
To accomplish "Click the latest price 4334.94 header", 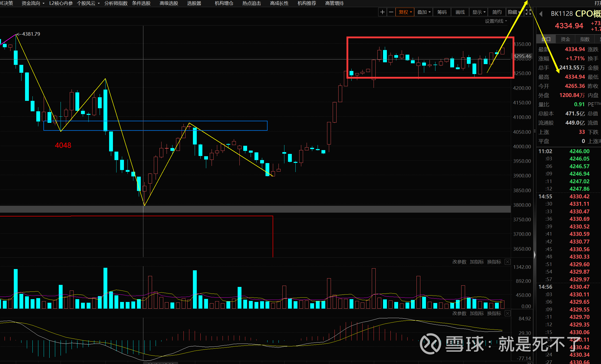I will pyautogui.click(x=569, y=26).
